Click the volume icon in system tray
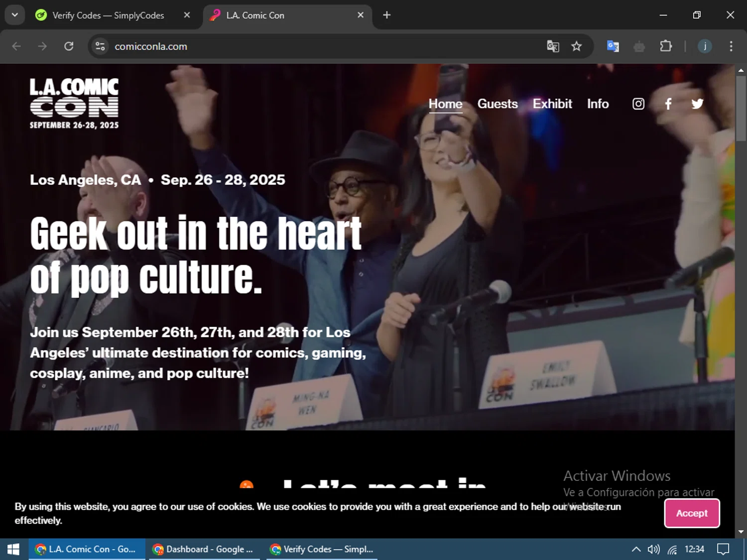The image size is (747, 560). [653, 549]
